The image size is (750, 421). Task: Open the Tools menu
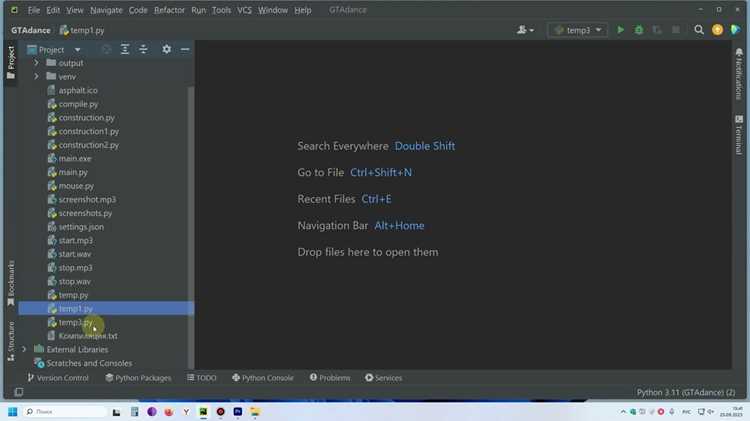(x=221, y=10)
